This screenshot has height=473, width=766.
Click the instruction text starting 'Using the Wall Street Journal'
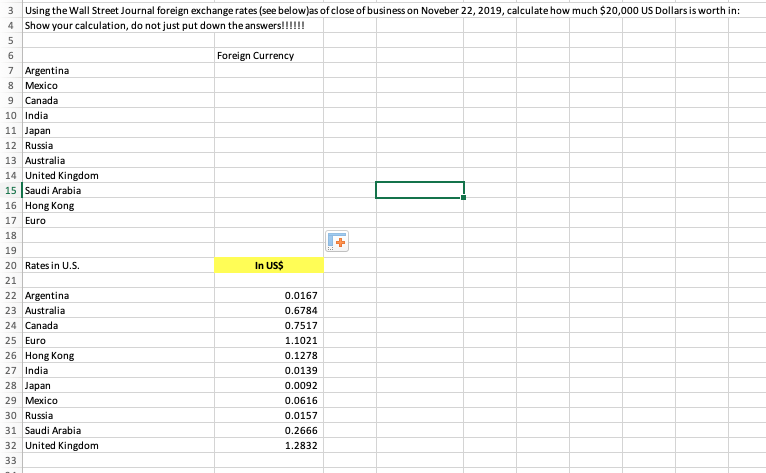(382, 10)
